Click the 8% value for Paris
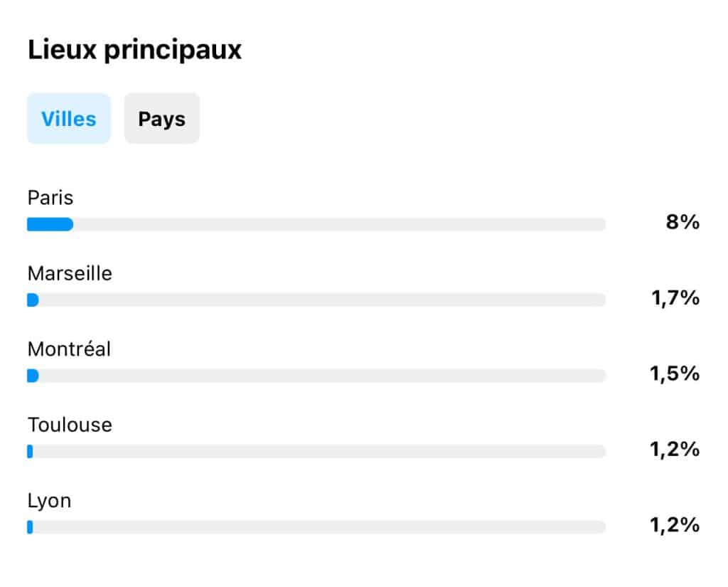Viewport: 728px width, 587px height. pos(682,222)
